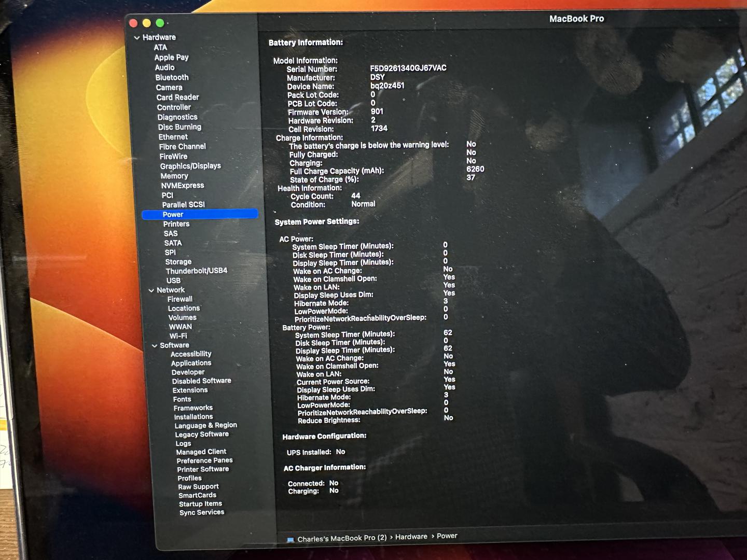Viewport: 747px width, 560px height.
Task: Select Volumes under Network
Action: (x=182, y=318)
